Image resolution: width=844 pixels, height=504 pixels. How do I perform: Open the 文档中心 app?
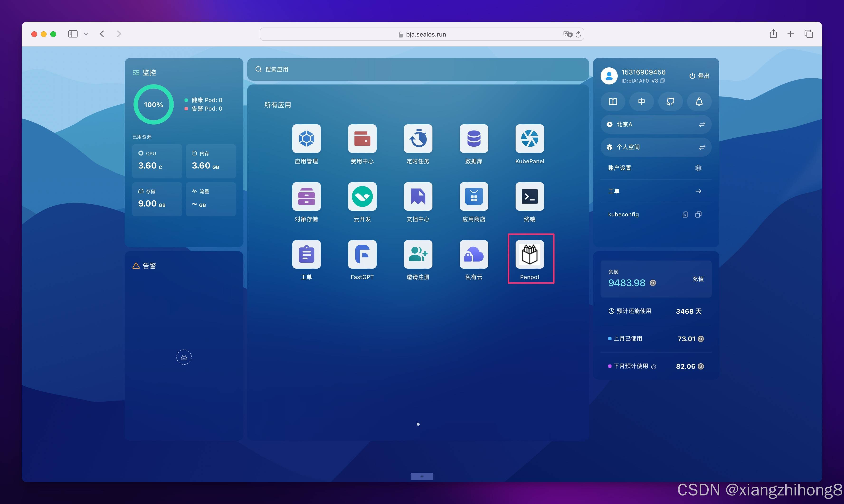tap(418, 196)
